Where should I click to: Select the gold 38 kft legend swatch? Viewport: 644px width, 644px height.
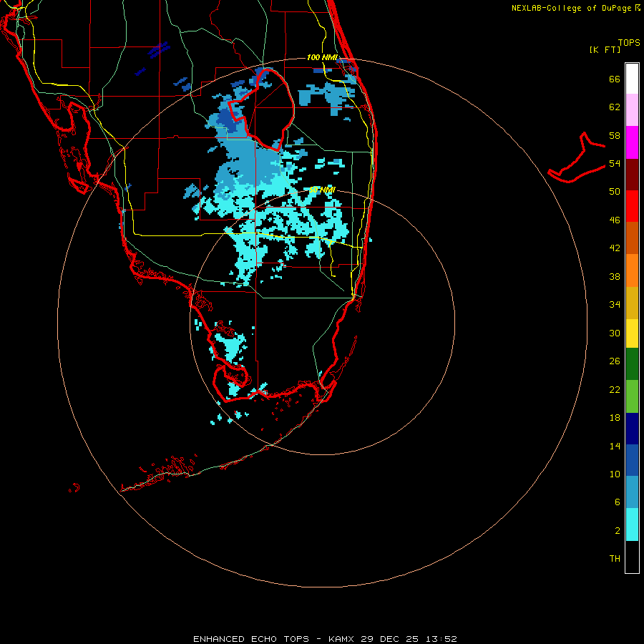pos(632,303)
